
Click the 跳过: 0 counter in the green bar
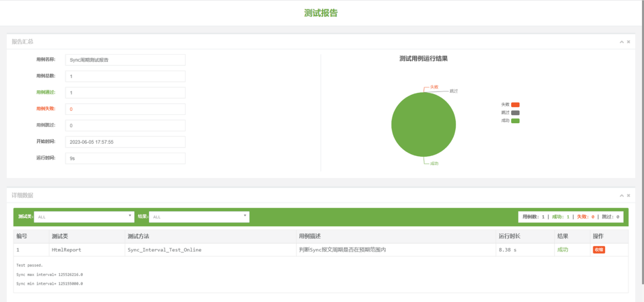click(x=611, y=217)
